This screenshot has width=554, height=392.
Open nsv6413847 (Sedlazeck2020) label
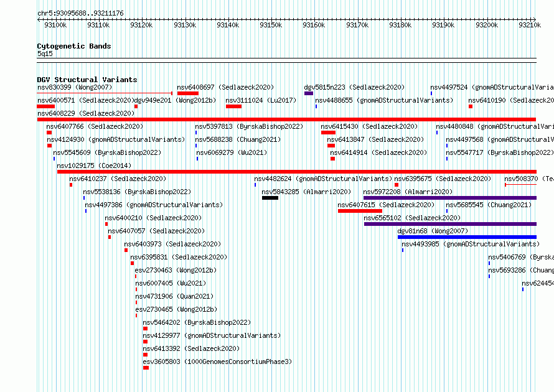(x=375, y=139)
